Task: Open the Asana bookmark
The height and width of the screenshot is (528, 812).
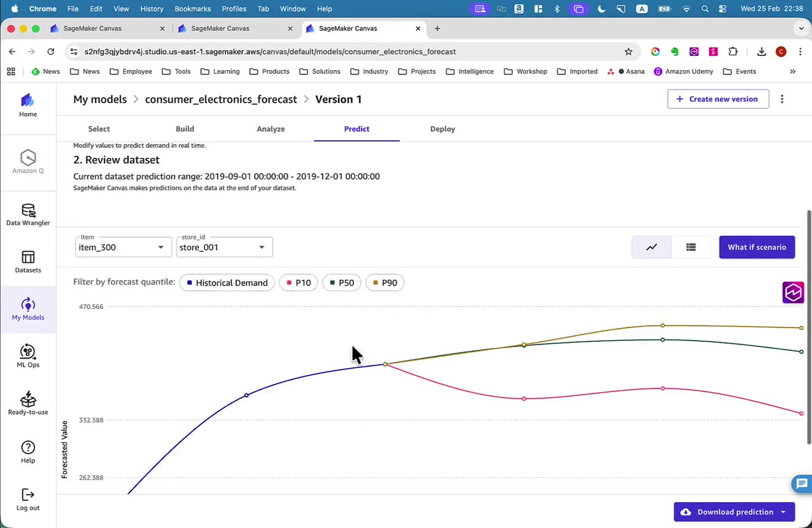Action: click(x=625, y=71)
